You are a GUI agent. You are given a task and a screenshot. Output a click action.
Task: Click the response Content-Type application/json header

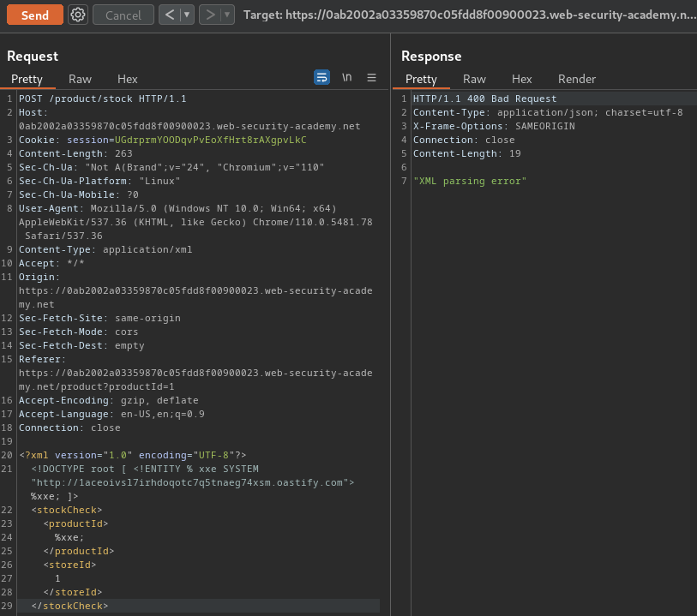(x=548, y=112)
